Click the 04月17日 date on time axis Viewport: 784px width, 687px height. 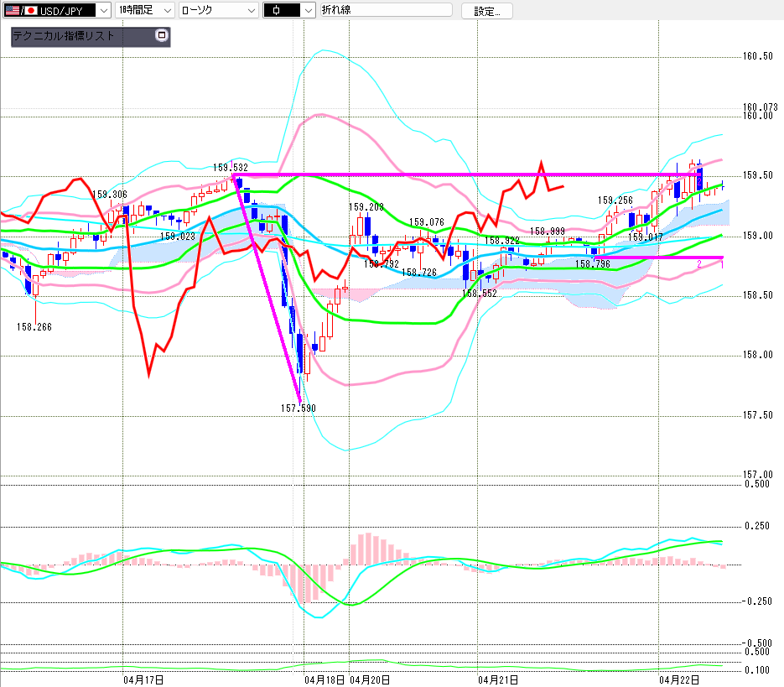(143, 679)
